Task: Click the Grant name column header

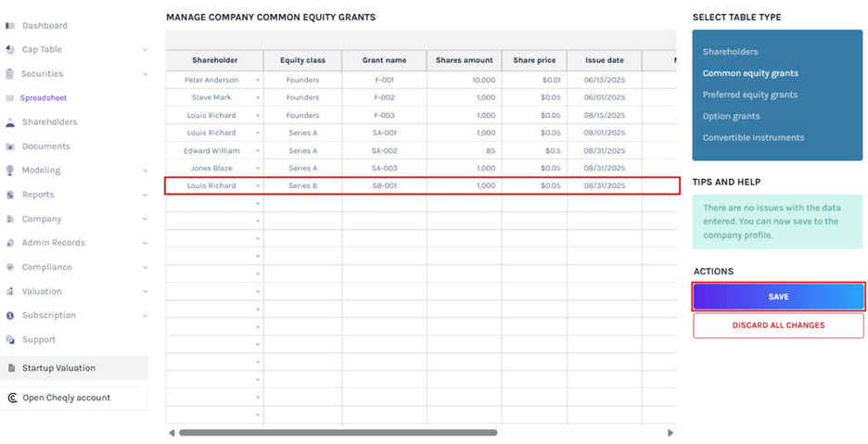Action: [384, 60]
